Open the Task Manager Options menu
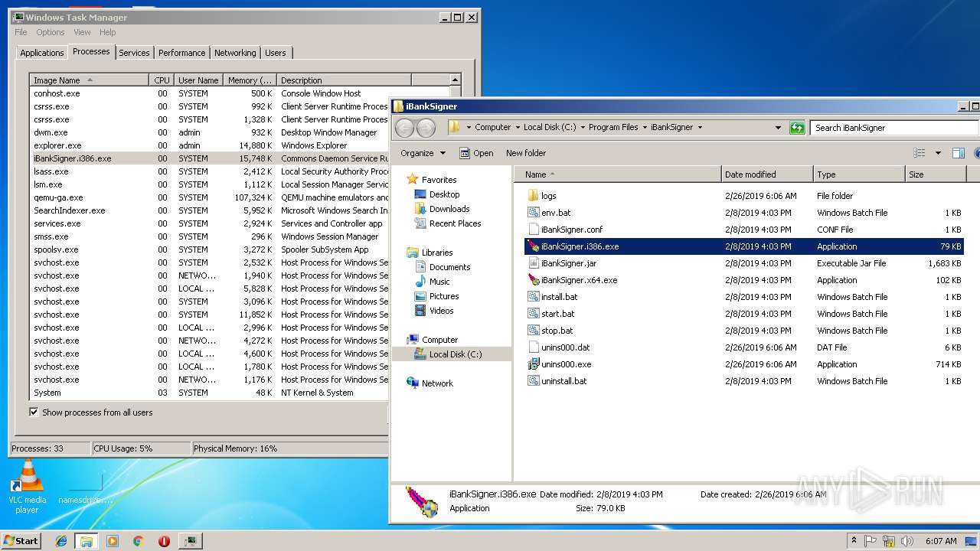This screenshot has height=551, width=980. pos(51,32)
